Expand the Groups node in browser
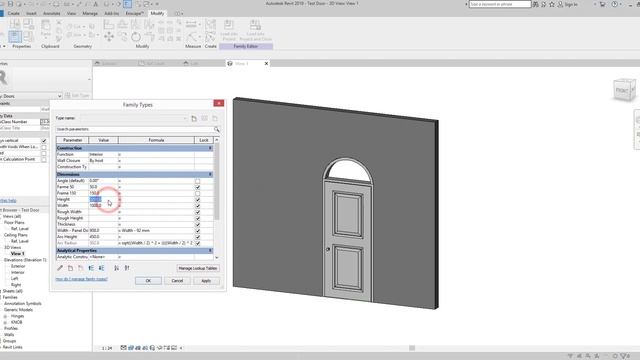 tap(1, 341)
